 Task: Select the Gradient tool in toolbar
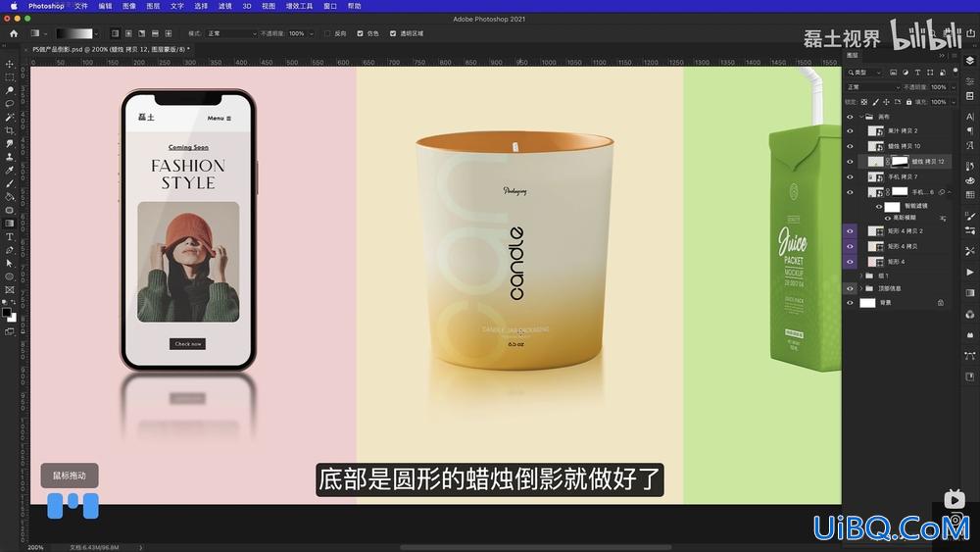[x=10, y=224]
